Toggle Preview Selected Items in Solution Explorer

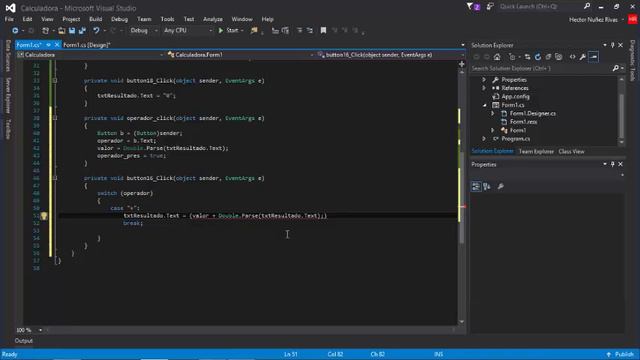tap(593, 57)
